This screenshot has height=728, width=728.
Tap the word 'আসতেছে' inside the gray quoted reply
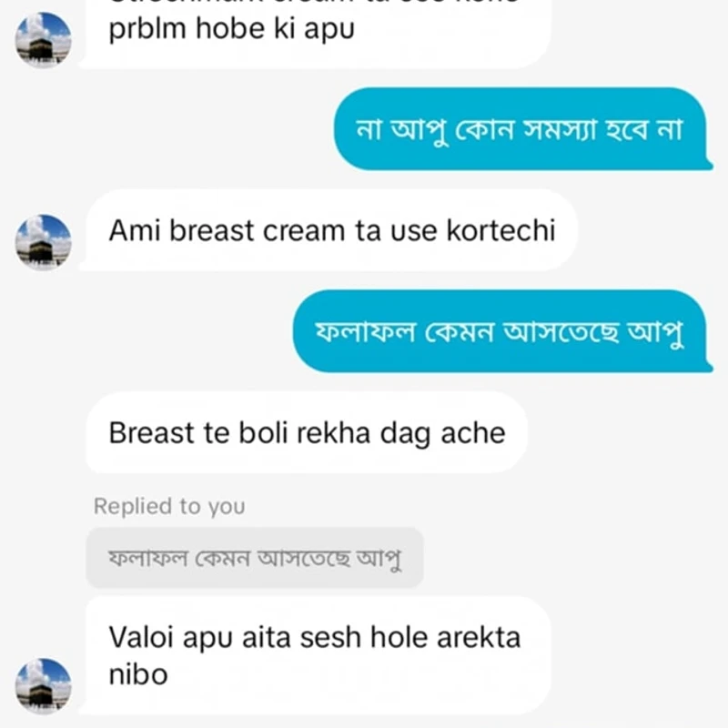point(304,558)
